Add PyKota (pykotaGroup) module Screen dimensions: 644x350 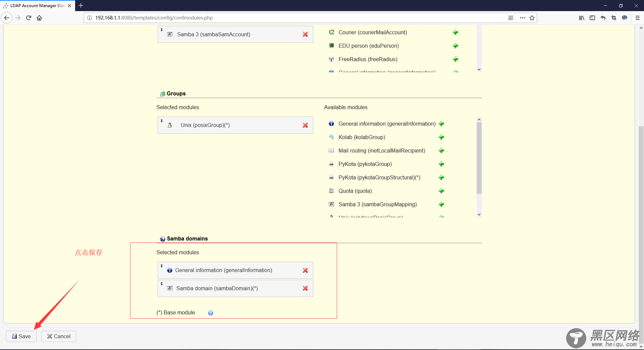[x=441, y=164]
